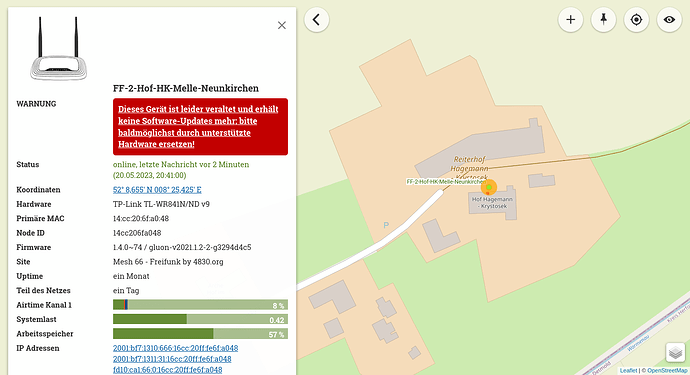
Task: Open the coordinates link 52° 8.655' N
Action: (x=157, y=190)
